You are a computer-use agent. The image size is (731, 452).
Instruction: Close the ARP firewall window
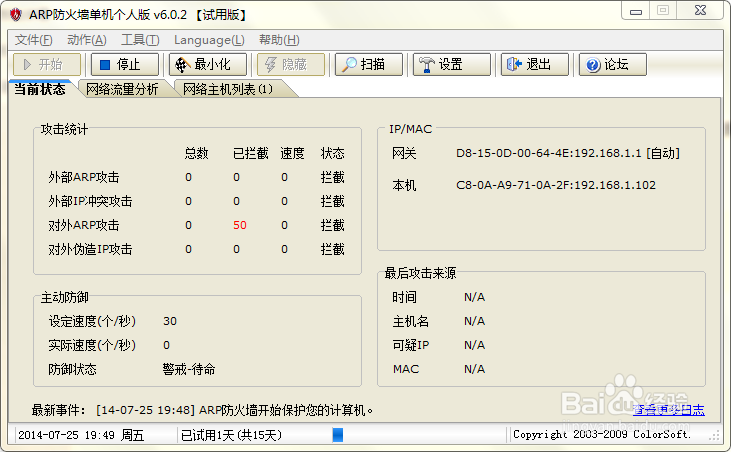700,11
